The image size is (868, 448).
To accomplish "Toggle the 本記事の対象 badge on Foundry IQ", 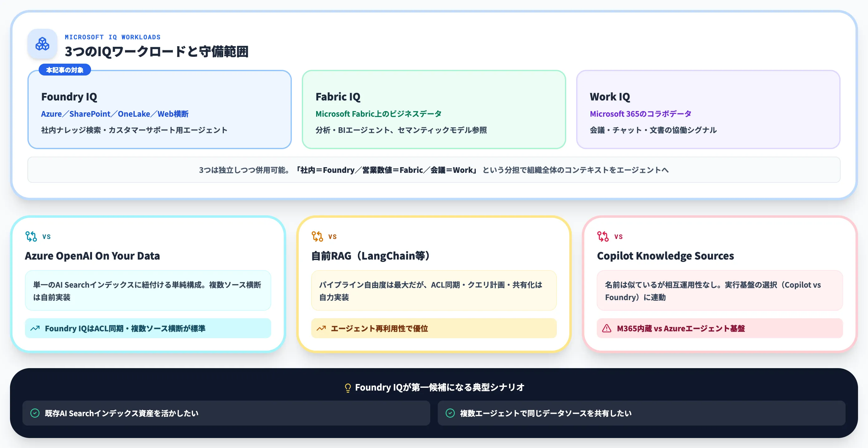I will tap(65, 70).
